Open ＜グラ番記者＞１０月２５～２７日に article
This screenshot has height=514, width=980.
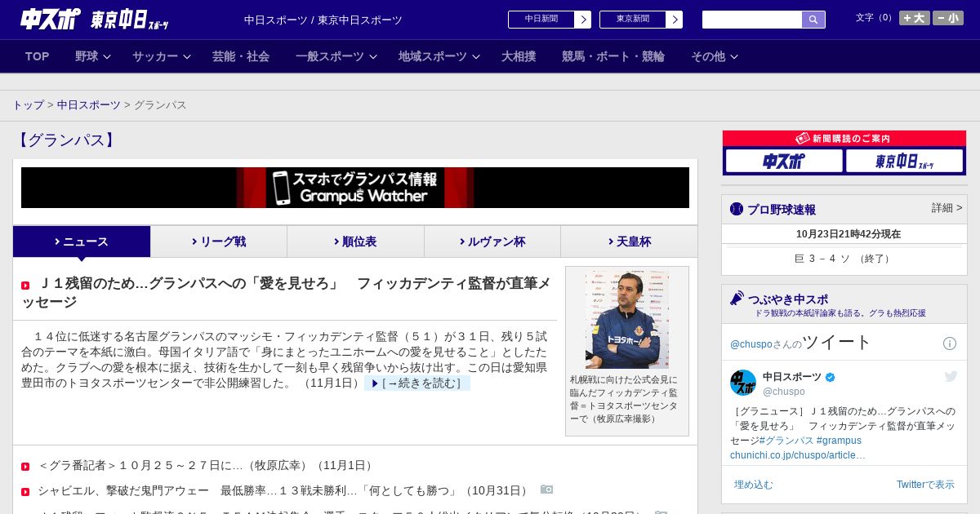[x=206, y=465]
